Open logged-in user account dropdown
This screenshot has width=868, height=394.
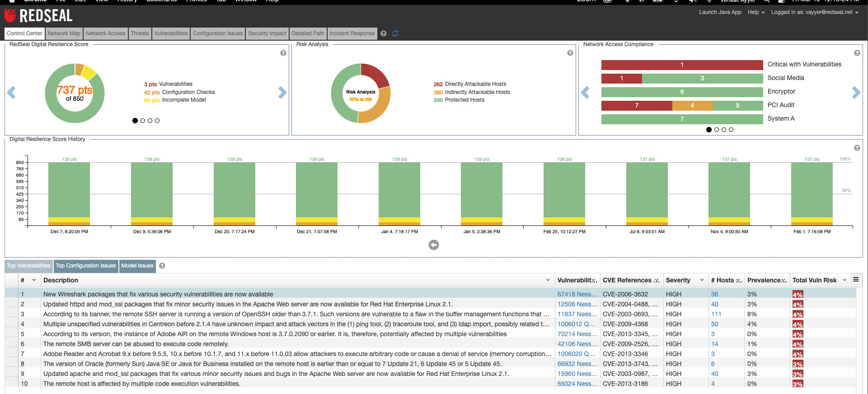pyautogui.click(x=814, y=12)
